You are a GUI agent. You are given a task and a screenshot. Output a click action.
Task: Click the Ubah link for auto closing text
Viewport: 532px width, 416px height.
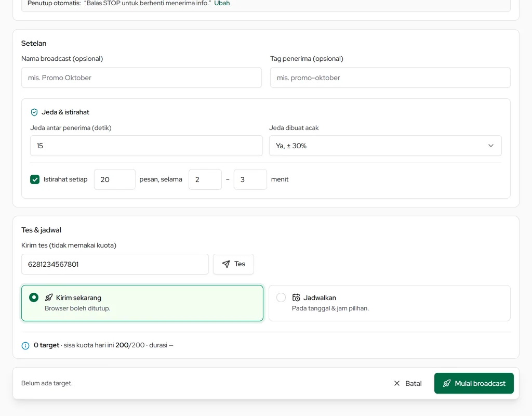[x=222, y=4]
